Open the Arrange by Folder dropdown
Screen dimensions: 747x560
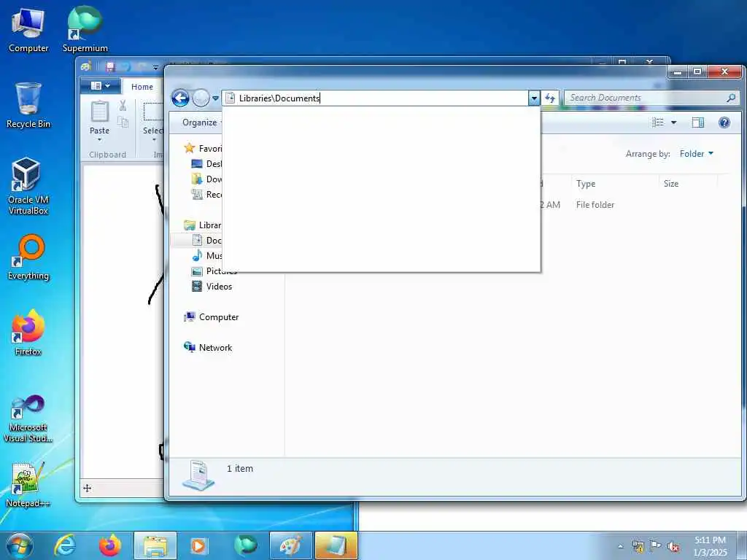click(697, 153)
